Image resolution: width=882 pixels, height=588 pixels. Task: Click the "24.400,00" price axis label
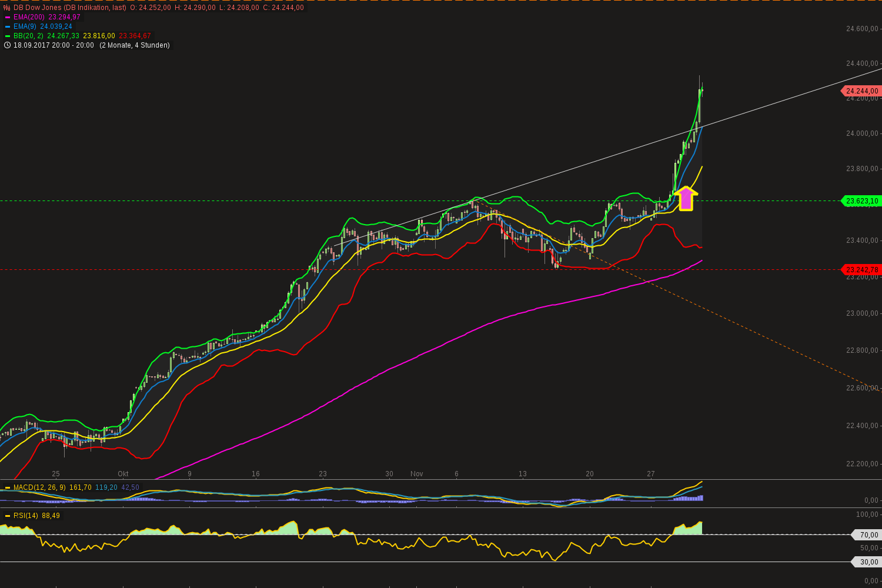click(863, 64)
